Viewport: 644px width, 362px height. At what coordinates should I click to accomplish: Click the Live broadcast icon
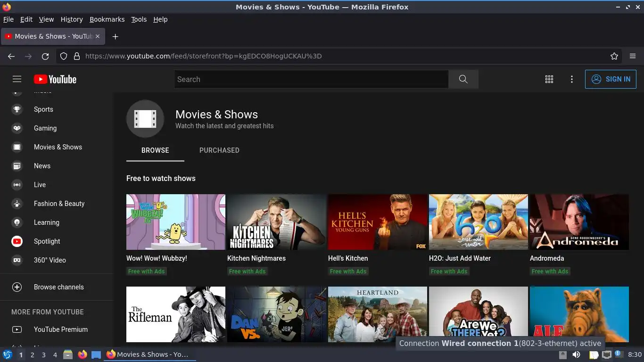pyautogui.click(x=17, y=185)
